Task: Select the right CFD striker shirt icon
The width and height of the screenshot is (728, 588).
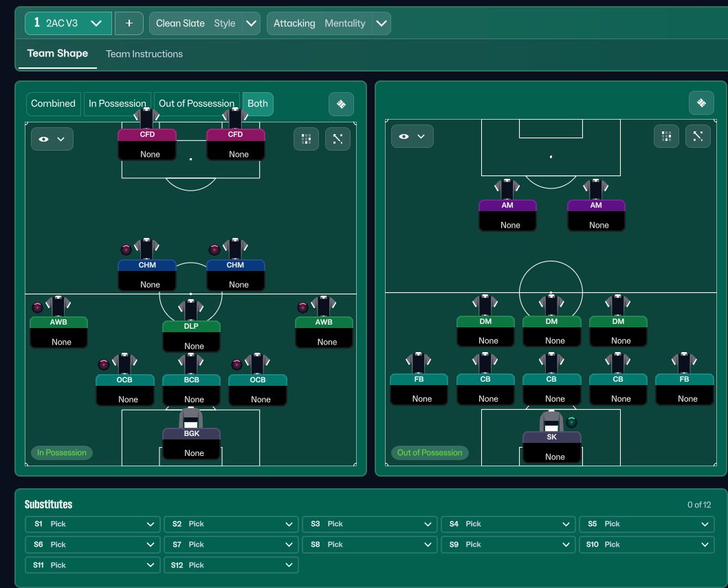Action: click(235, 118)
